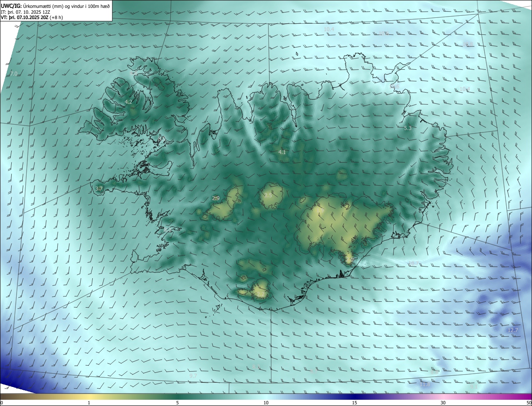Screen dimensions: 532x406
Task: Click the 2.9 value on the western glacier
Action: pyautogui.click(x=216, y=198)
